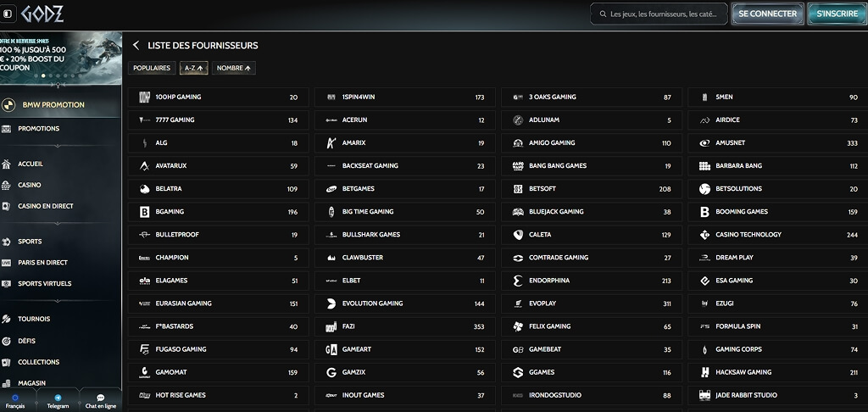Open the Casino Technology provider
868x412 pixels.
pos(778,235)
